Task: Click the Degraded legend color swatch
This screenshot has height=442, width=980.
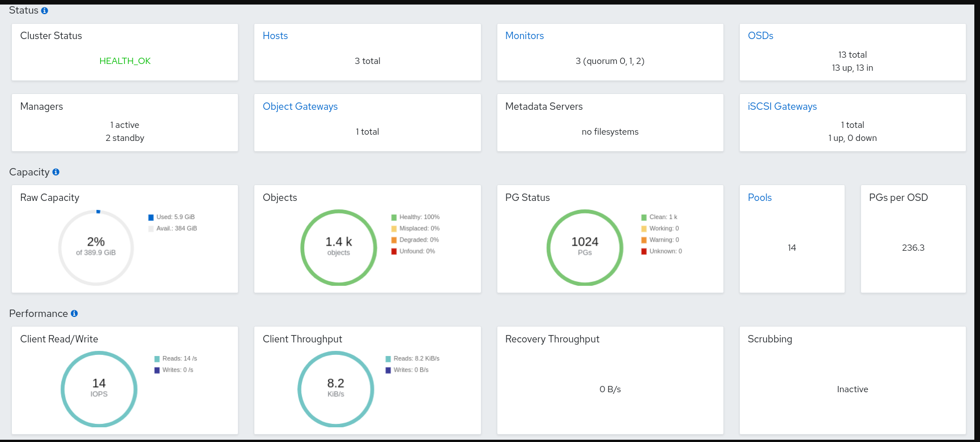Action: click(394, 240)
